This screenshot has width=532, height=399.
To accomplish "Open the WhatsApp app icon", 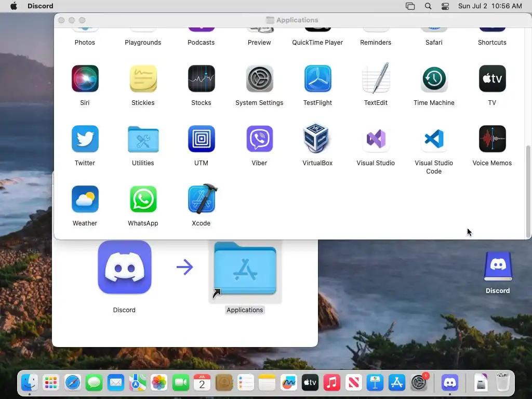I will click(x=143, y=199).
